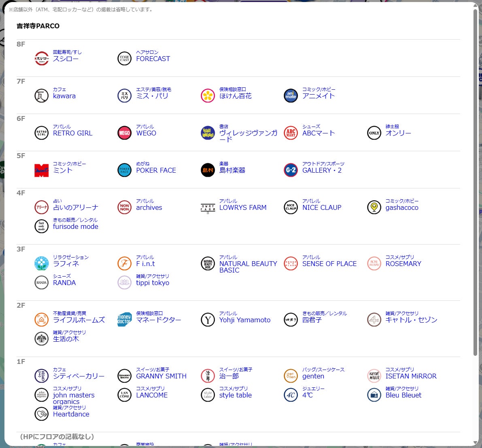Open the RANDA shoes store link

pos(64,283)
